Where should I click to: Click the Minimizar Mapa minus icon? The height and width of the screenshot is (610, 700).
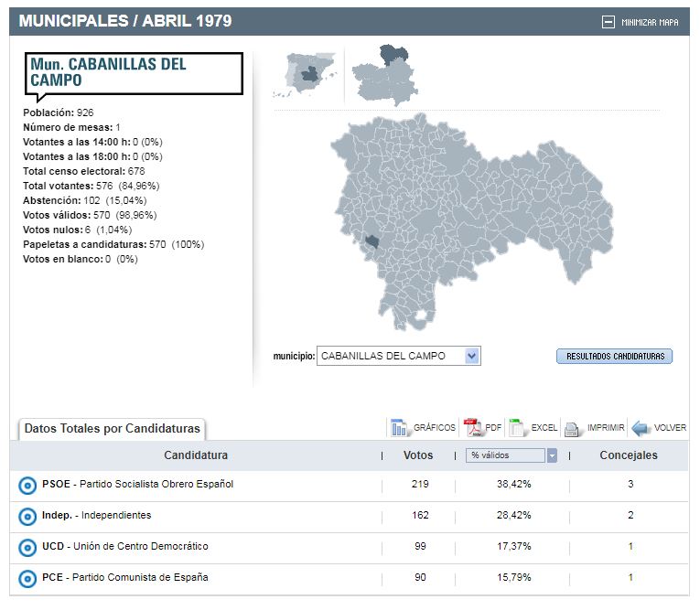[608, 22]
